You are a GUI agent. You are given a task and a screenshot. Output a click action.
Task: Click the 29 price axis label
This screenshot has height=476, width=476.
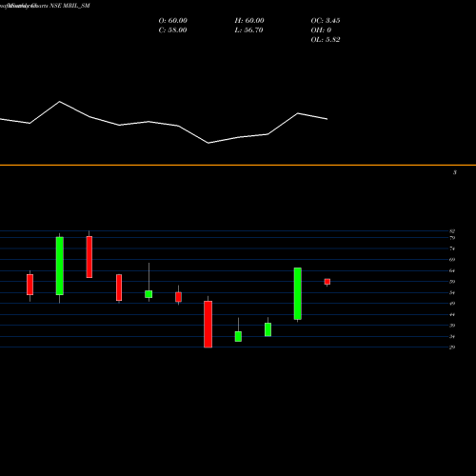[452, 347]
